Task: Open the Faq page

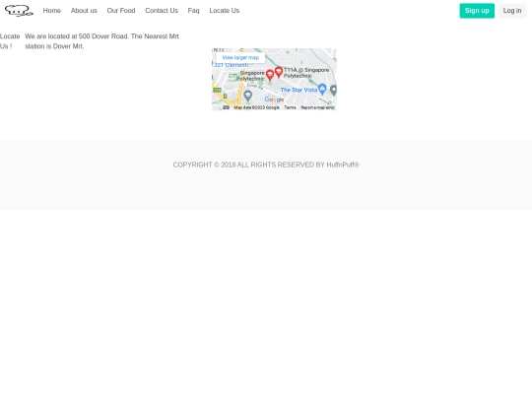Action: [194, 11]
